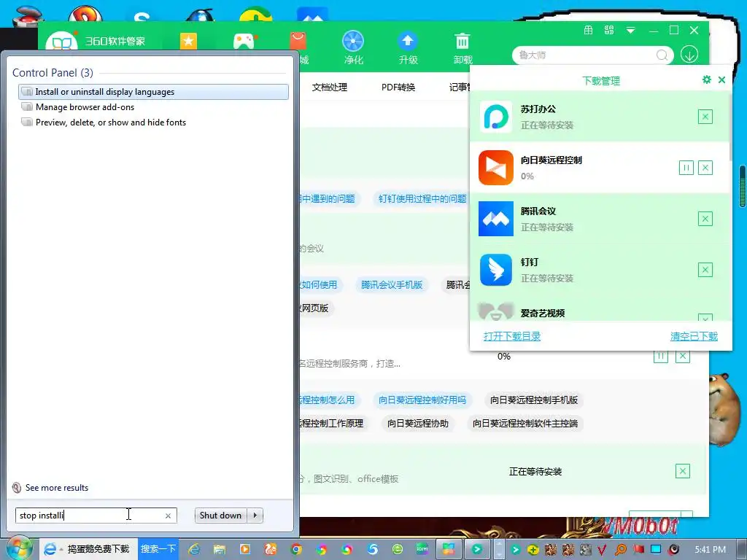The width and height of the screenshot is (747, 560).
Task: Open the 360 title bar grid icon
Action: tap(609, 31)
